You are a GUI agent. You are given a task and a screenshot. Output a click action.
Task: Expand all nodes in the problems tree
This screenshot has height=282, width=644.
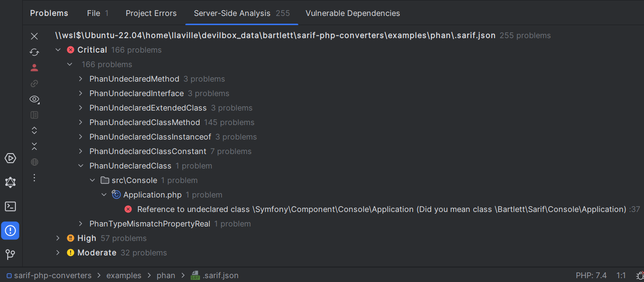[34, 130]
